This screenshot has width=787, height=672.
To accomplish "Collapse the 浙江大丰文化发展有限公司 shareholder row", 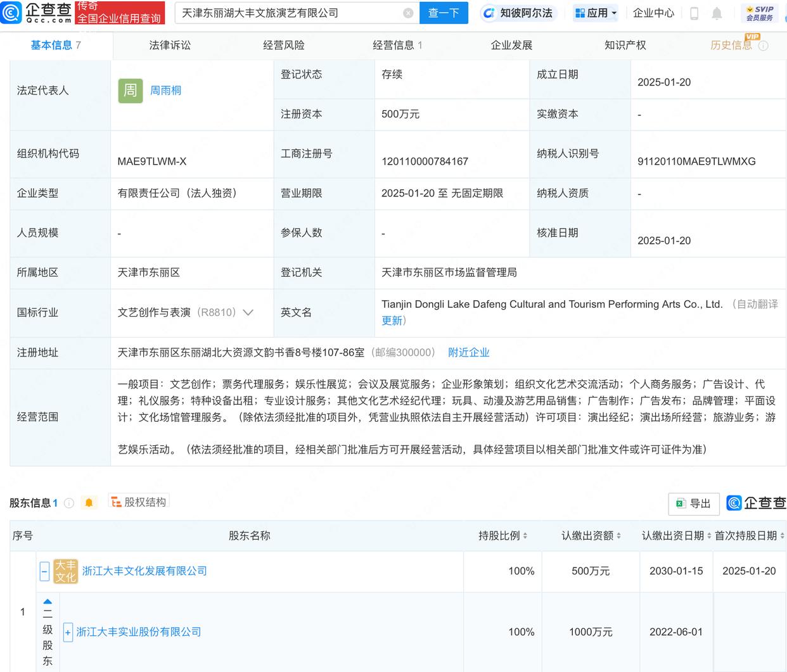I will coord(44,571).
